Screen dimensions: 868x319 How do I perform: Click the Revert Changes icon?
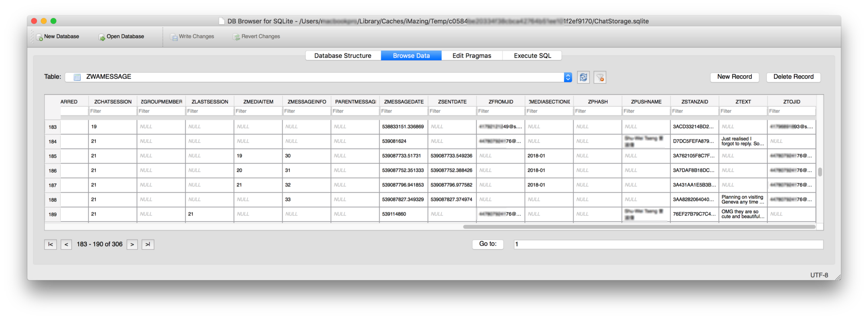click(237, 37)
